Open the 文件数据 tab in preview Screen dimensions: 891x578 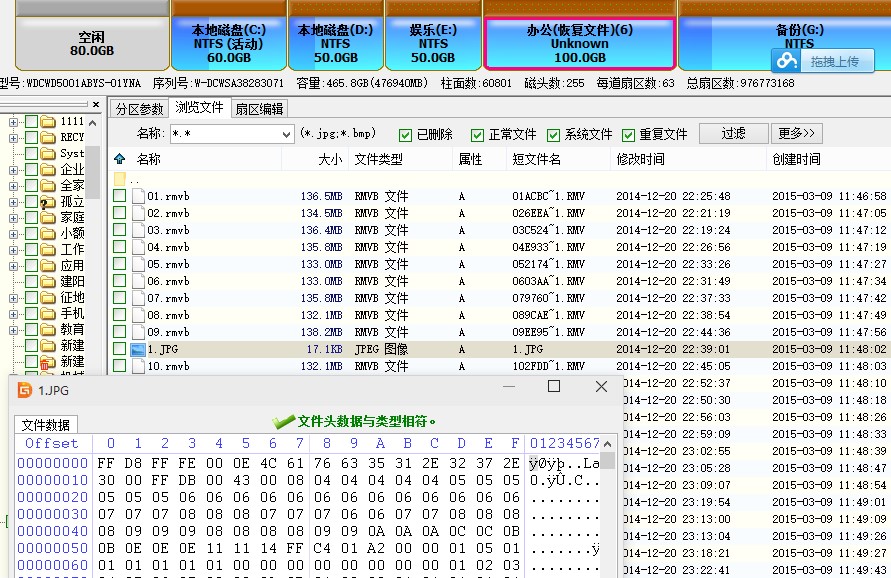click(x=45, y=425)
